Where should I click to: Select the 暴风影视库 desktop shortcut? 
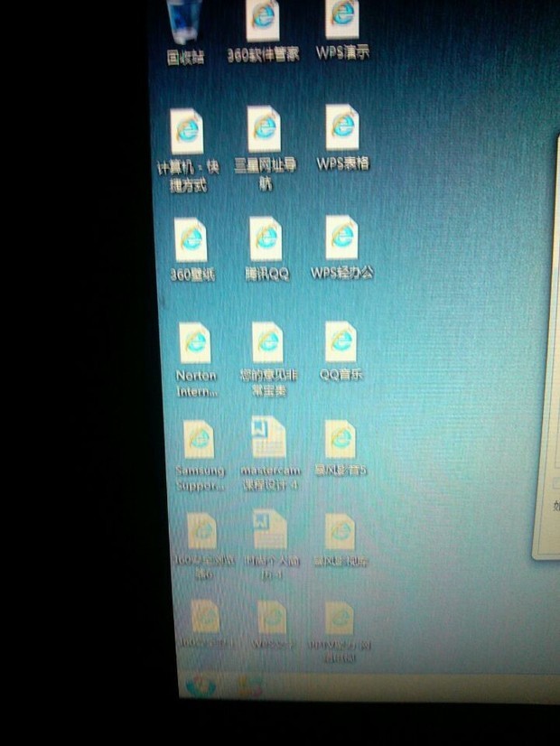341,532
